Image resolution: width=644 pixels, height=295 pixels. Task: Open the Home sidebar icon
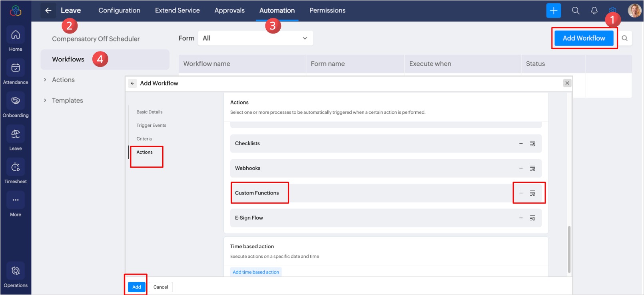click(16, 35)
